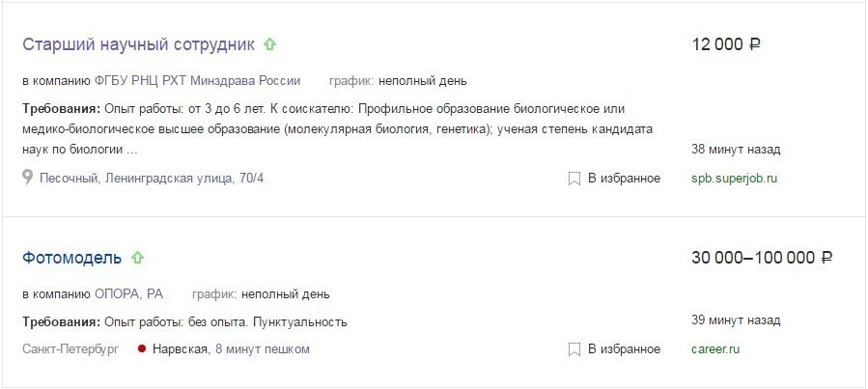Click the truncated requirements text of first vacancy

[x=337, y=129]
